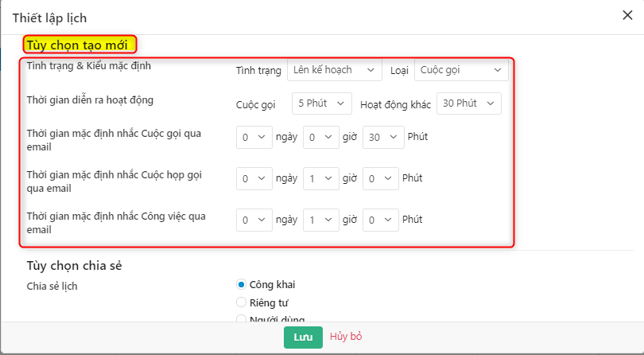This screenshot has height=355, width=644.
Task: Click the green Lưu button
Action: coord(303,337)
